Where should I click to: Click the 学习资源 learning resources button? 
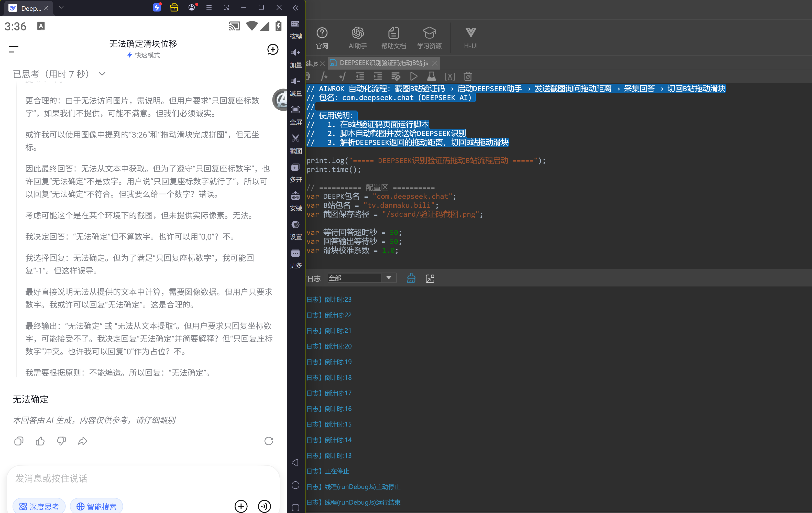(429, 38)
